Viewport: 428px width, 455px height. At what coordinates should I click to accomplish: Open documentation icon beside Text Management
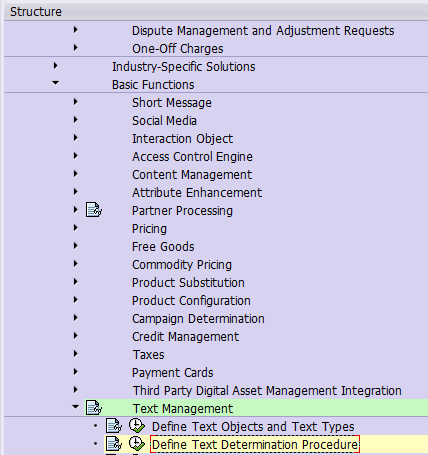pyautogui.click(x=94, y=408)
